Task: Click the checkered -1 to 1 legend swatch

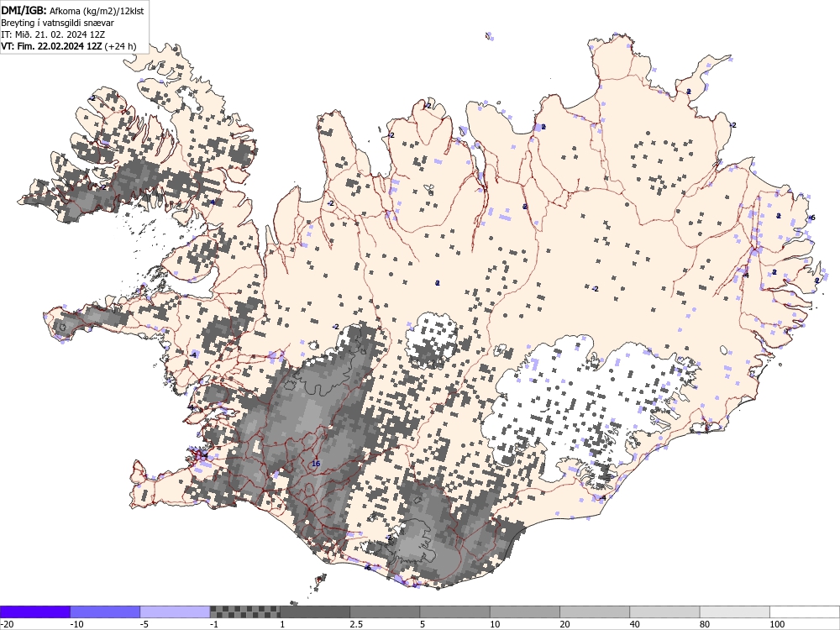Action: coord(244,612)
